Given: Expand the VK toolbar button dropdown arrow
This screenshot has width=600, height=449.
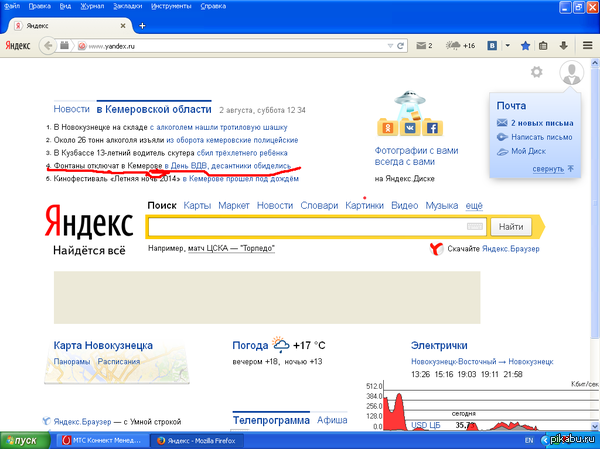Looking at the screenshot, I should 507,46.
